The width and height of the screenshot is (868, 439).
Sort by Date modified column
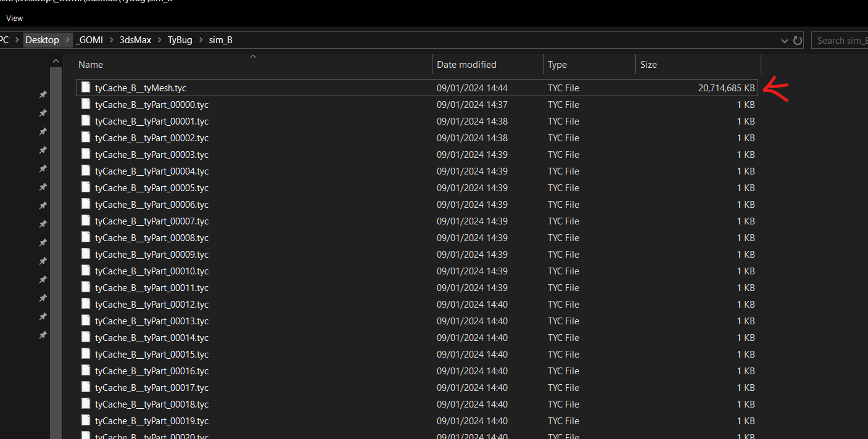[x=466, y=65]
